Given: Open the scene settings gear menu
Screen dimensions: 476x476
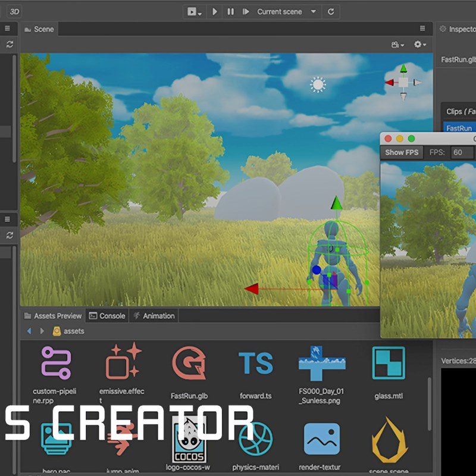Looking at the screenshot, I should click(420, 45).
